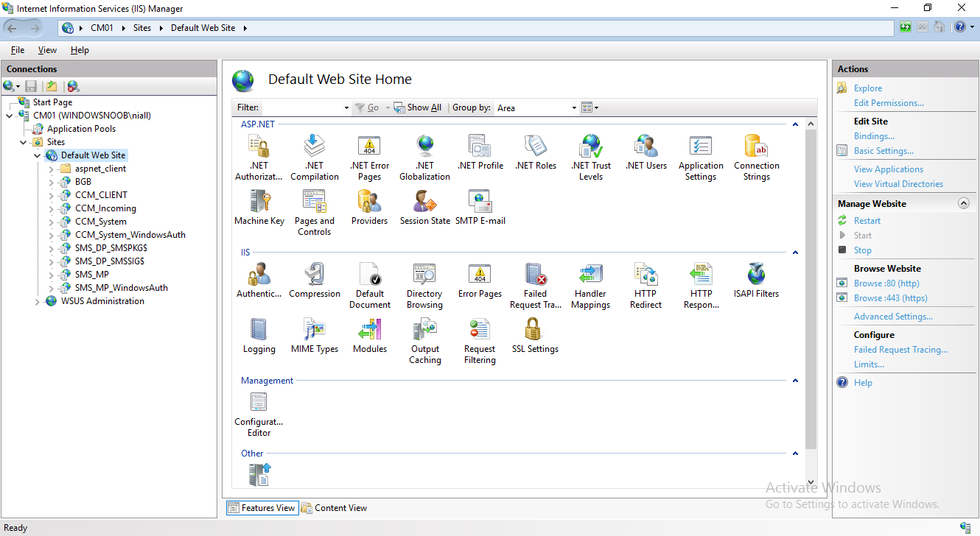Open Directory Browsing feature
980x536 pixels.
425,286
